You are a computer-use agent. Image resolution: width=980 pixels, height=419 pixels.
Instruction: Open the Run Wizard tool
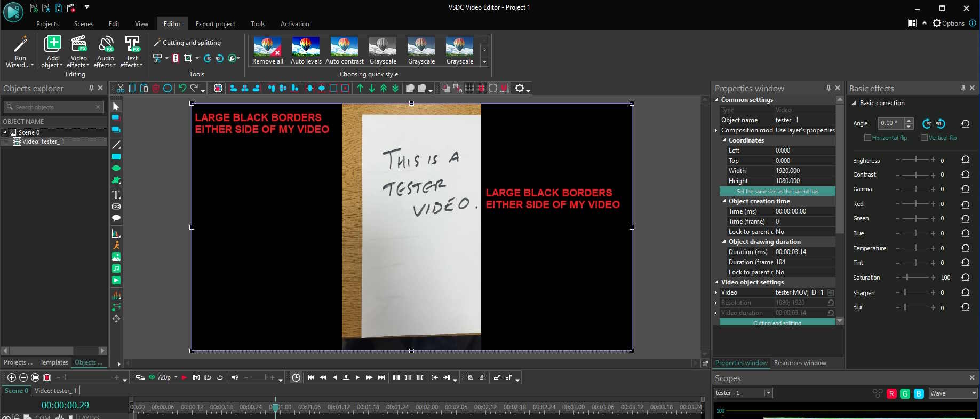[x=20, y=52]
